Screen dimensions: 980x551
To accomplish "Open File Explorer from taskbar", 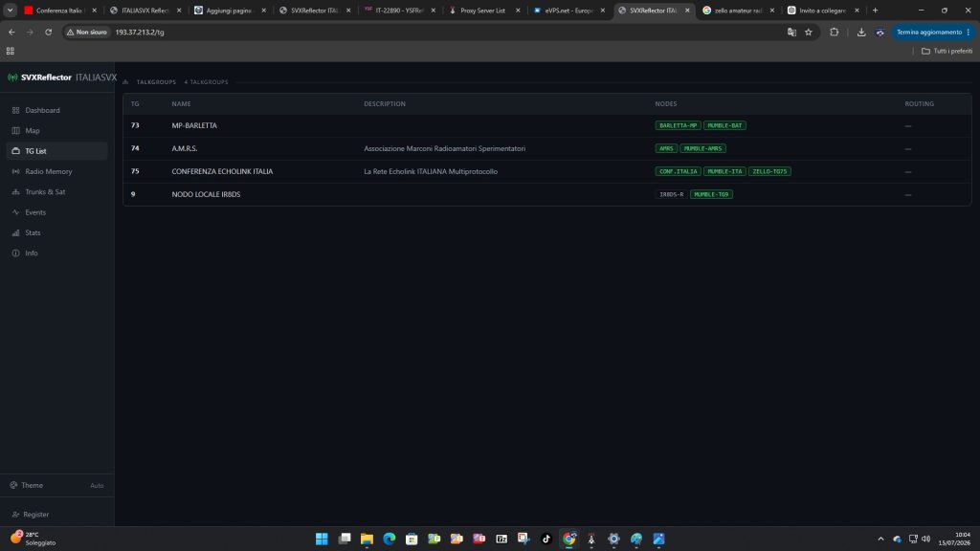I will 367,539.
